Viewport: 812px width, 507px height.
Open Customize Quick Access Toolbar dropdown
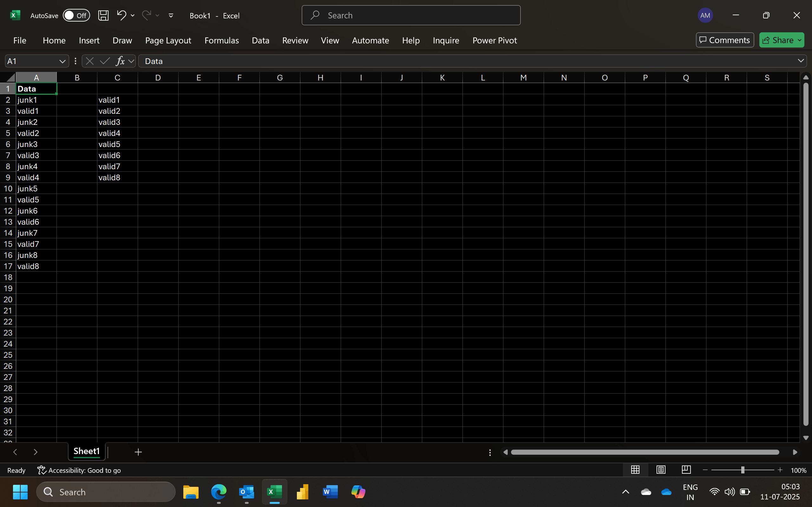pyautogui.click(x=171, y=16)
